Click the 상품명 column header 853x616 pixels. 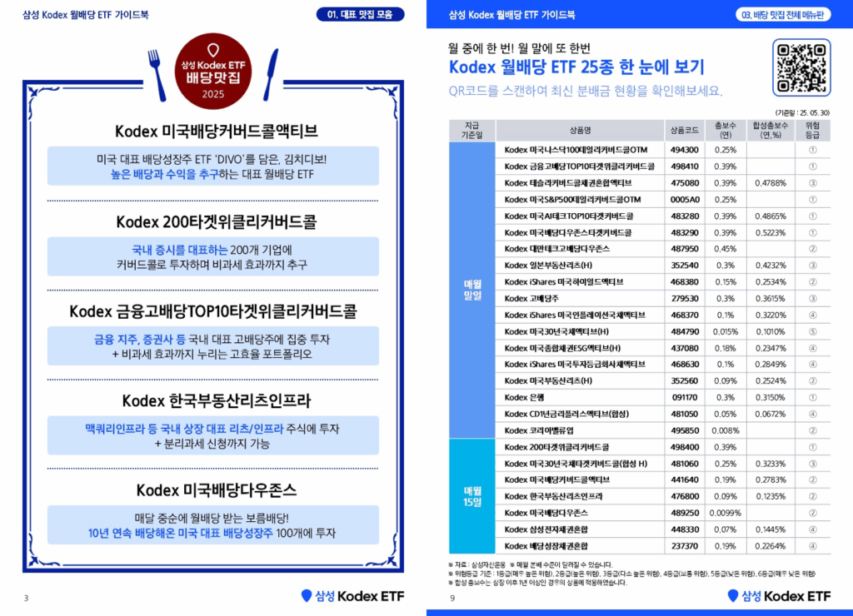coord(580,131)
